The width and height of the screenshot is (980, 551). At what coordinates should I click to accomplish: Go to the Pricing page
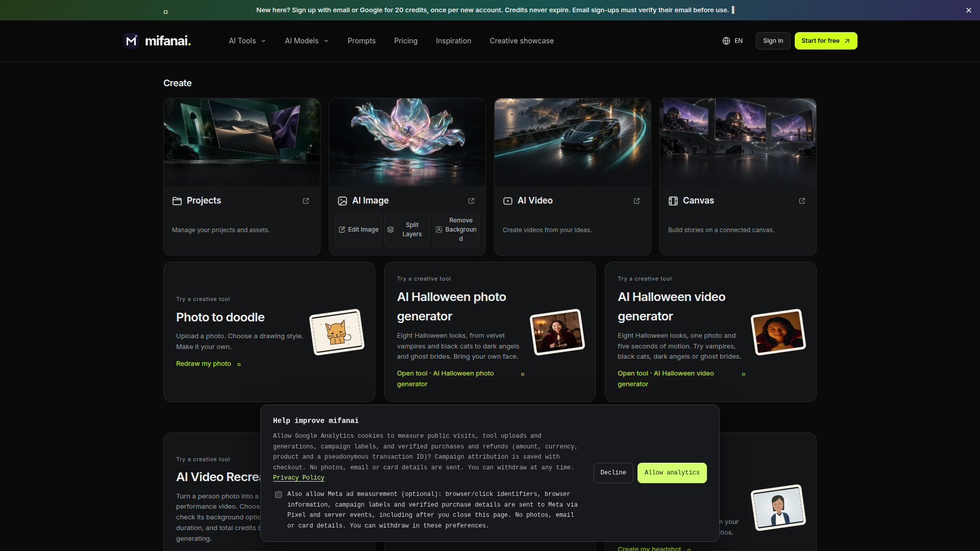click(406, 41)
